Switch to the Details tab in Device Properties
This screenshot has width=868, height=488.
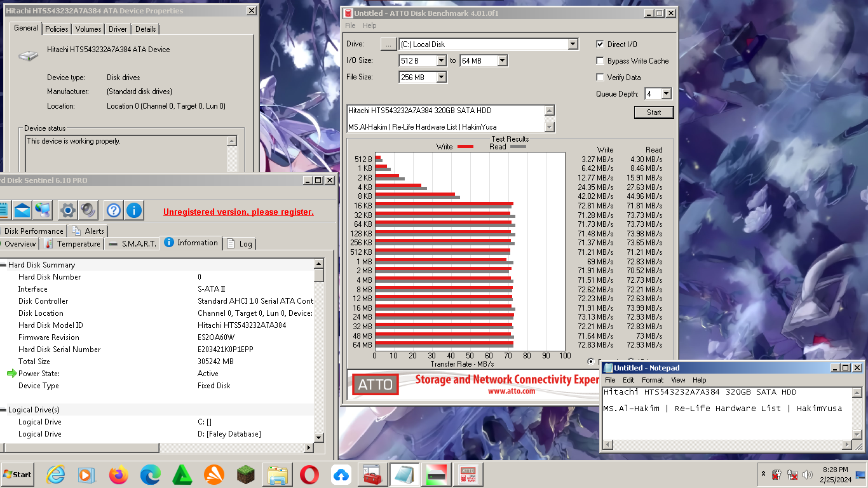coord(146,29)
